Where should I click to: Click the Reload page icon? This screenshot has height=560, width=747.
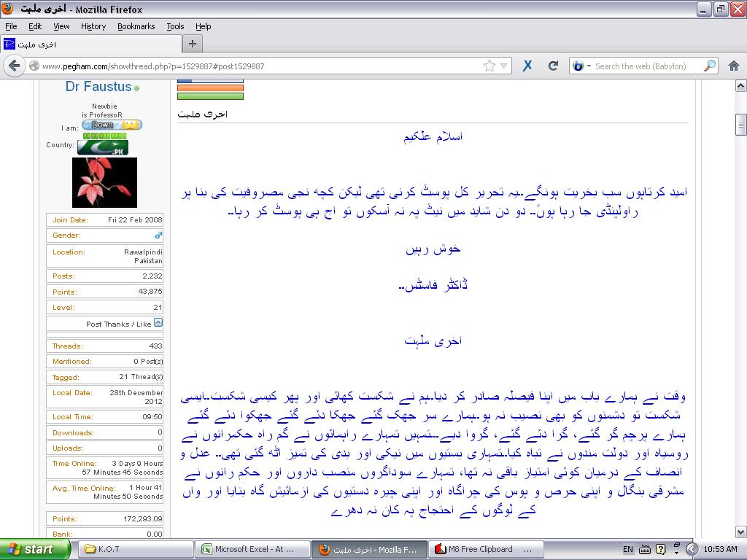tap(553, 66)
